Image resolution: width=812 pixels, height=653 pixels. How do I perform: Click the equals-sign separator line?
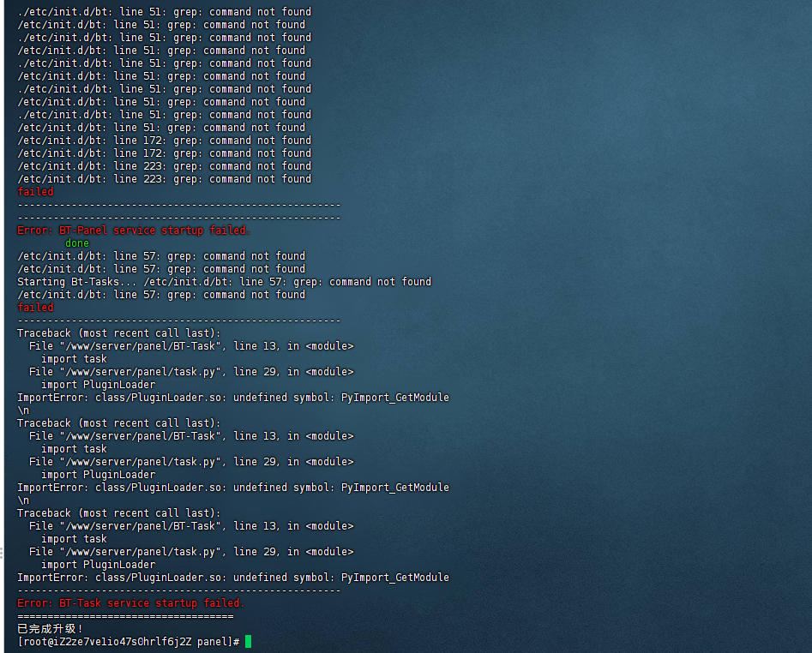click(x=125, y=616)
